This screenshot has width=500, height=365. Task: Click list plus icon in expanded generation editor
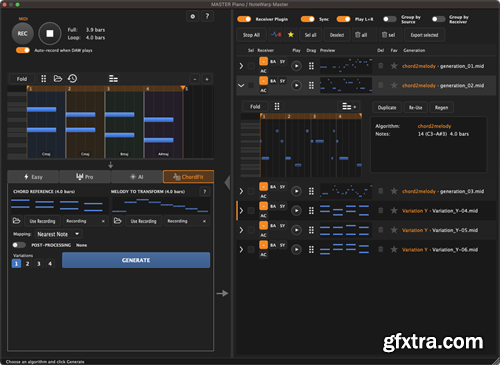[x=349, y=107]
